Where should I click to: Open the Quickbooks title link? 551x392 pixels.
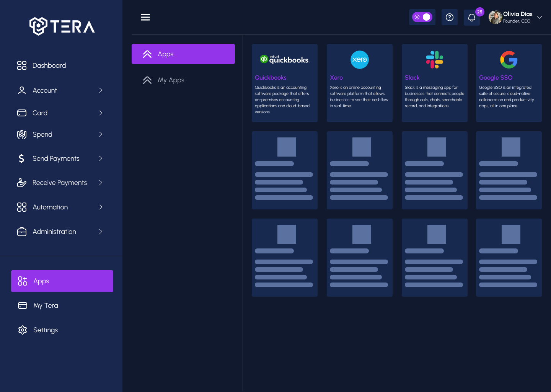pos(271,78)
